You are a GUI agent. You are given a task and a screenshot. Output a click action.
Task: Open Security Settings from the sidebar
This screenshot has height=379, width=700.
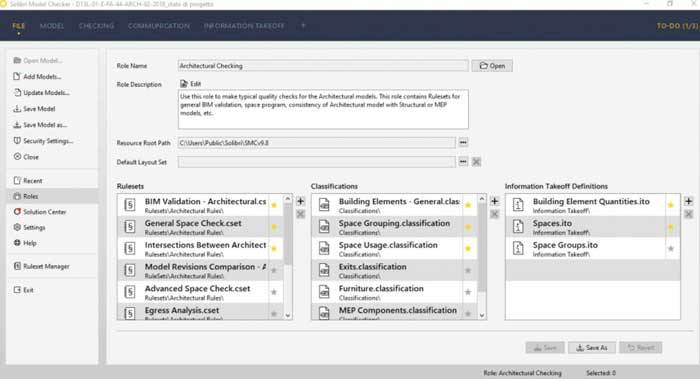43,141
